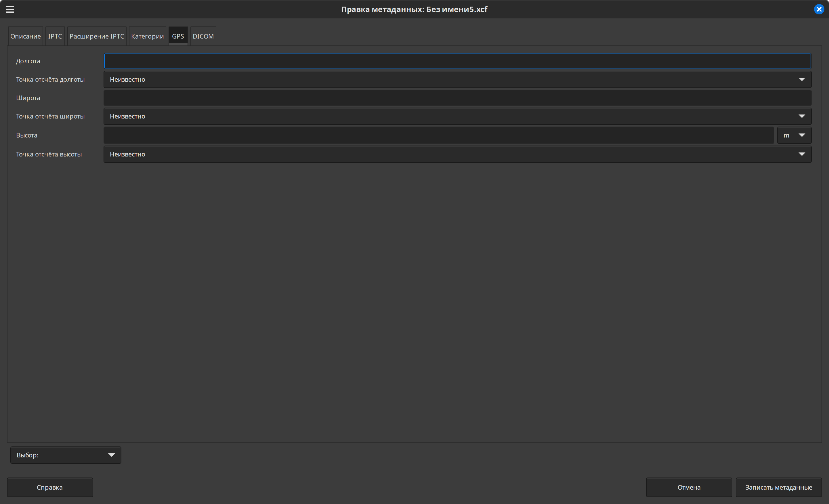Expand the Точка отсчёта высоты dropdown

click(457, 154)
